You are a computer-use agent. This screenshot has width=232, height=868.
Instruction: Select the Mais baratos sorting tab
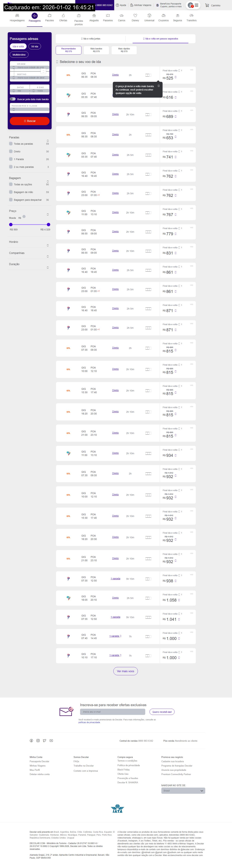(x=96, y=50)
